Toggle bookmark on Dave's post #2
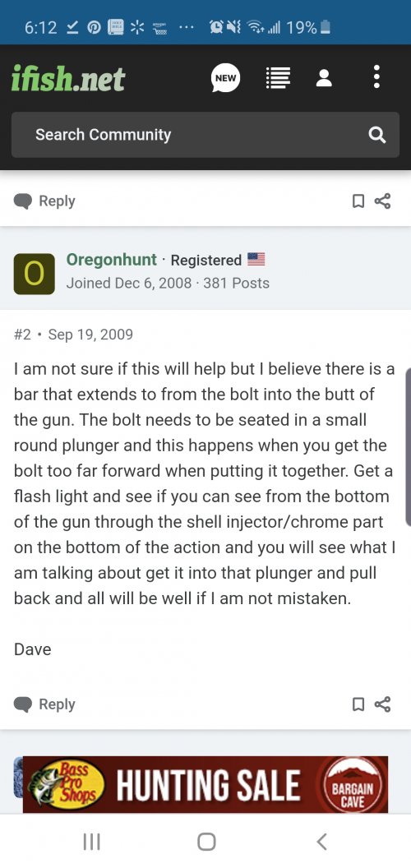This screenshot has height=868, width=411. click(358, 704)
